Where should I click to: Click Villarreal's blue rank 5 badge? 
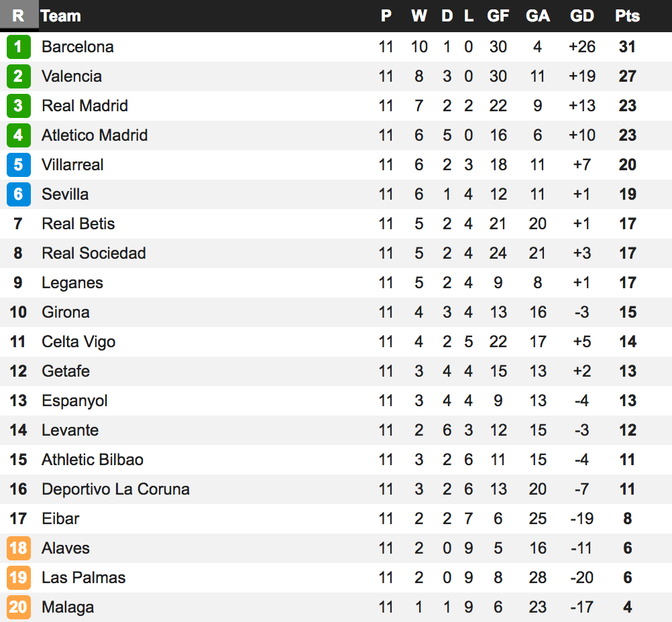(18, 165)
